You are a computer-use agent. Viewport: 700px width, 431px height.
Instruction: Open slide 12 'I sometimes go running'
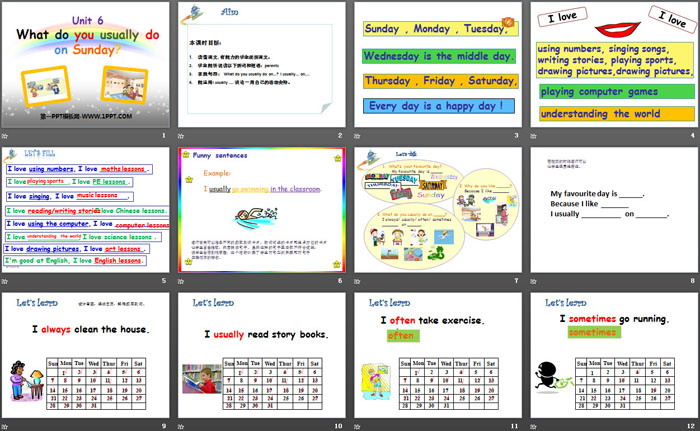point(614,355)
